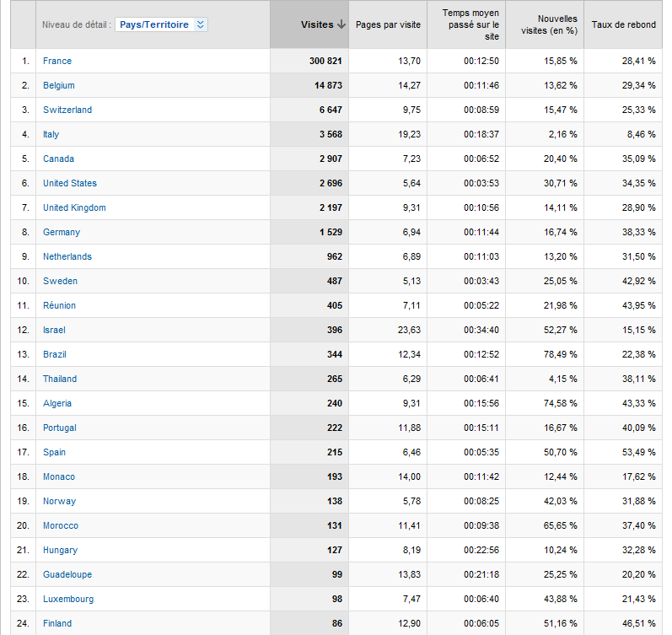Click the Germany link
Screen dimensions: 672x635
click(62, 232)
